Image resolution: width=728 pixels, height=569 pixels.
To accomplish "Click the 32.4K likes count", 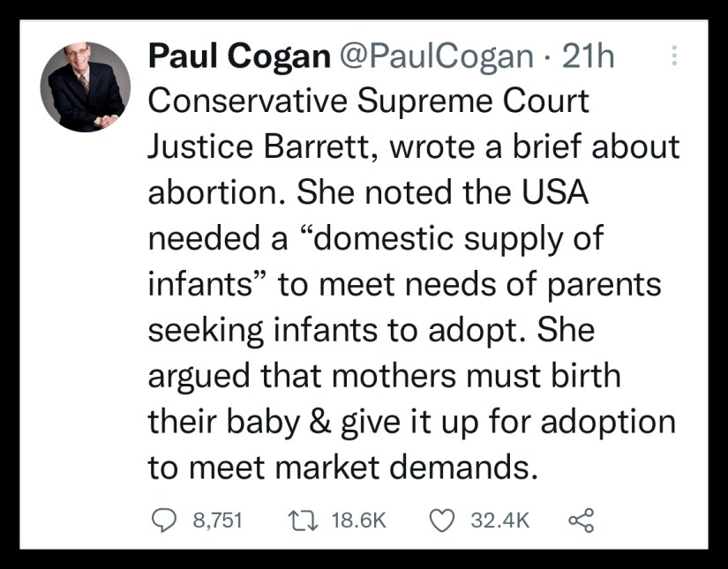I will (x=500, y=520).
